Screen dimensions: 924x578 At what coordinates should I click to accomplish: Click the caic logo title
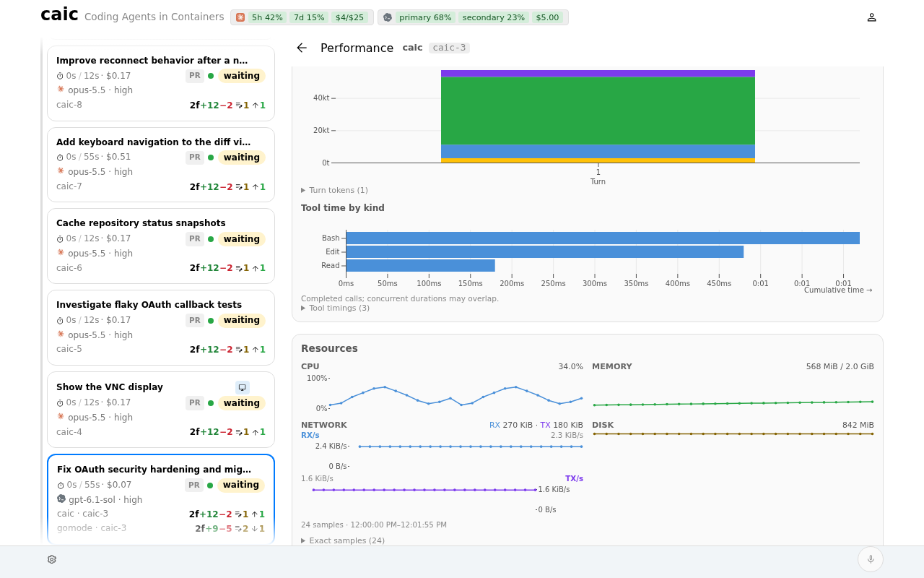point(59,14)
